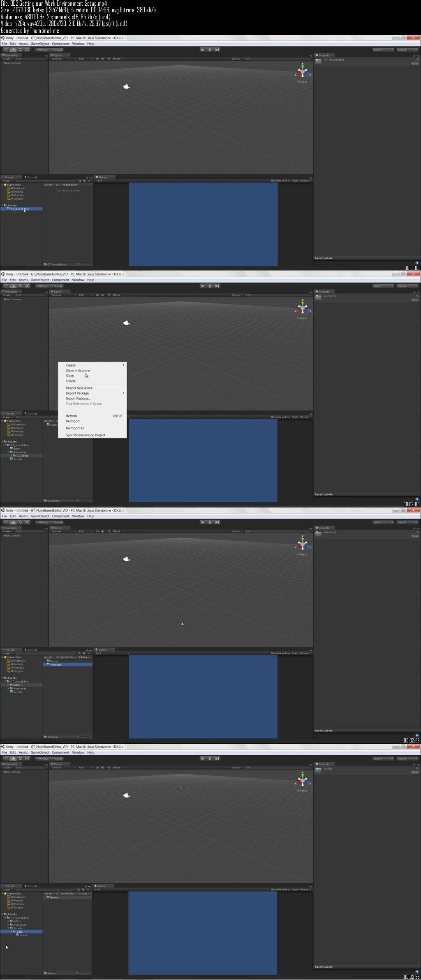Open the 16:9 aspect dropdown in the 00:02:58 frame

click(113, 653)
